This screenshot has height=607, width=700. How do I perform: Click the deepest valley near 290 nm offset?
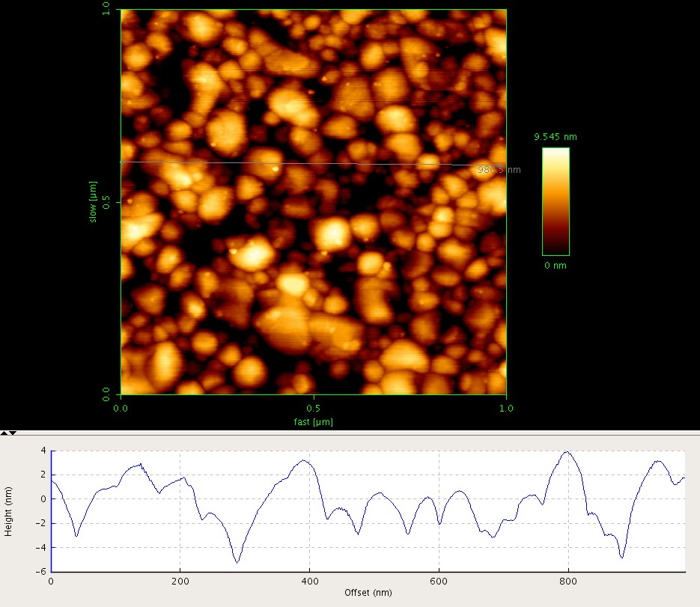[237, 562]
